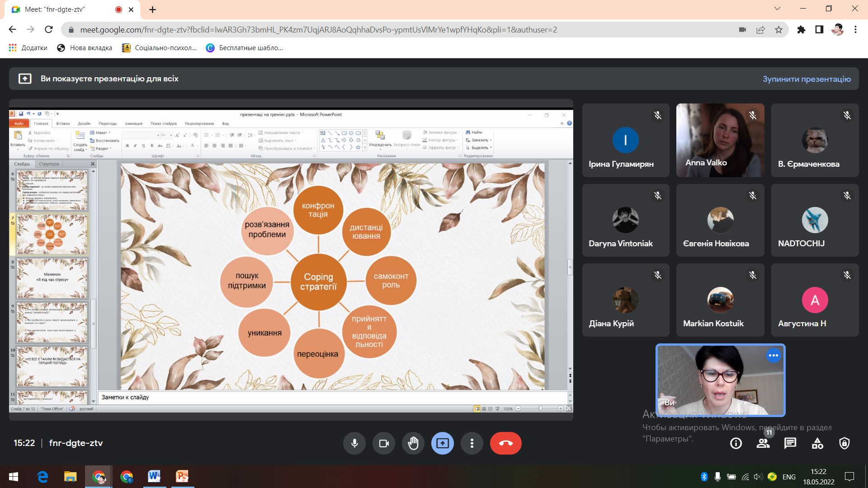
Task: Click Anna Valko video tile
Action: pyautogui.click(x=720, y=140)
